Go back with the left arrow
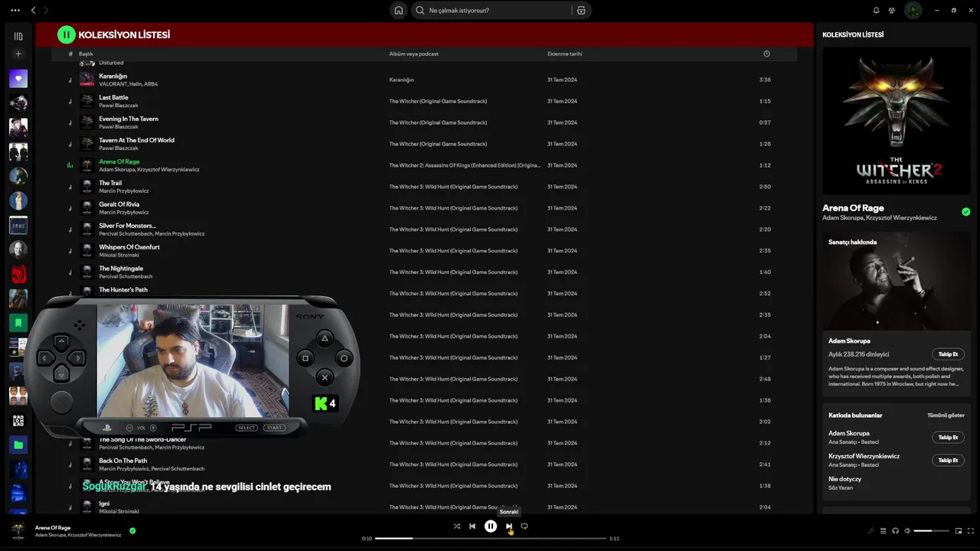This screenshot has height=551, width=980. coord(33,11)
